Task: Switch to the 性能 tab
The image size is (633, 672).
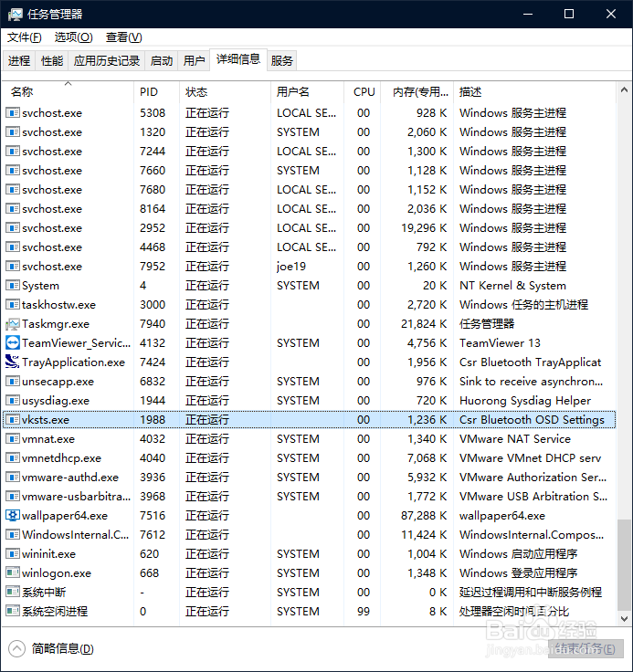Action: 52,60
